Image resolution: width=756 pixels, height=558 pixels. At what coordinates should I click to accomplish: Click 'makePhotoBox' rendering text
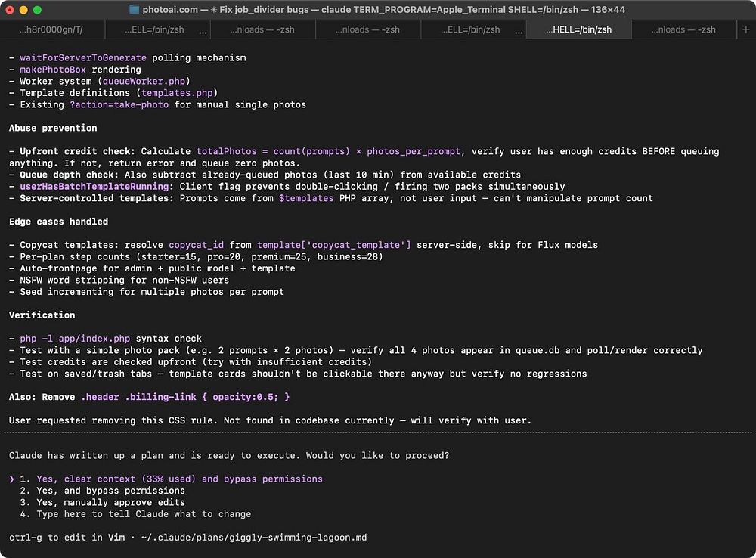point(53,70)
